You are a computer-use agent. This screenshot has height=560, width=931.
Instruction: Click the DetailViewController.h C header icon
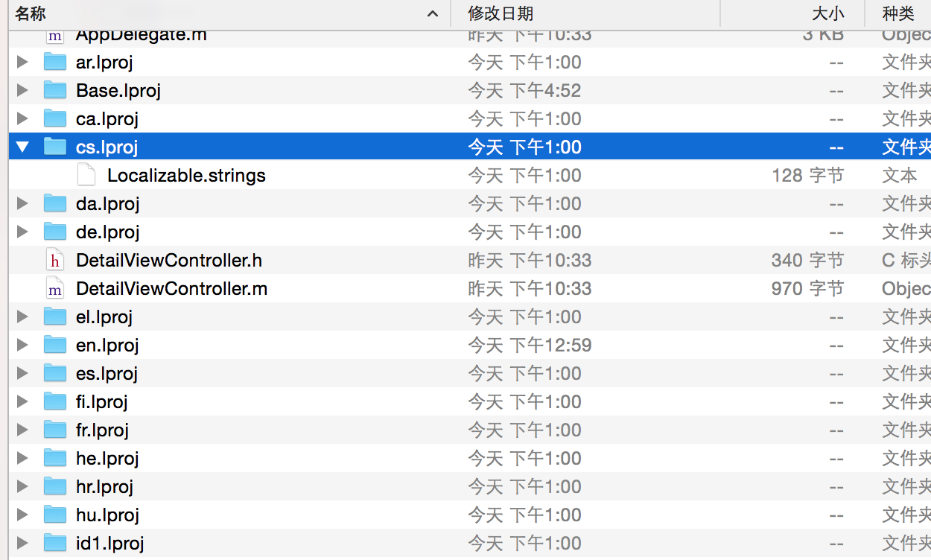tap(55, 260)
